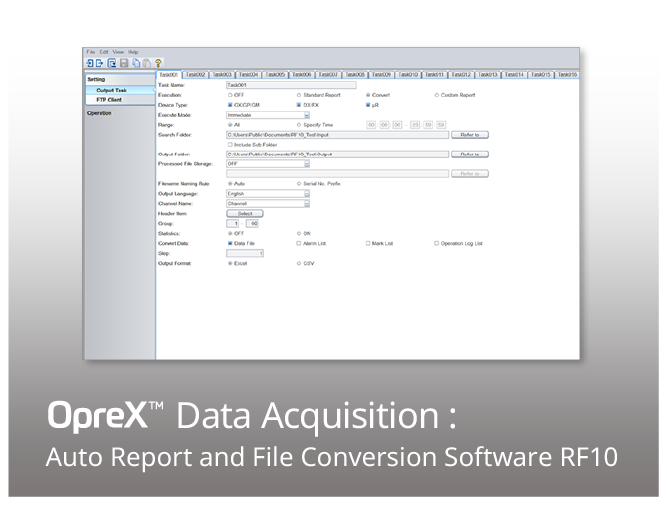Open the Processed File Storage dropdown
667x505 pixels.
pos(268,164)
